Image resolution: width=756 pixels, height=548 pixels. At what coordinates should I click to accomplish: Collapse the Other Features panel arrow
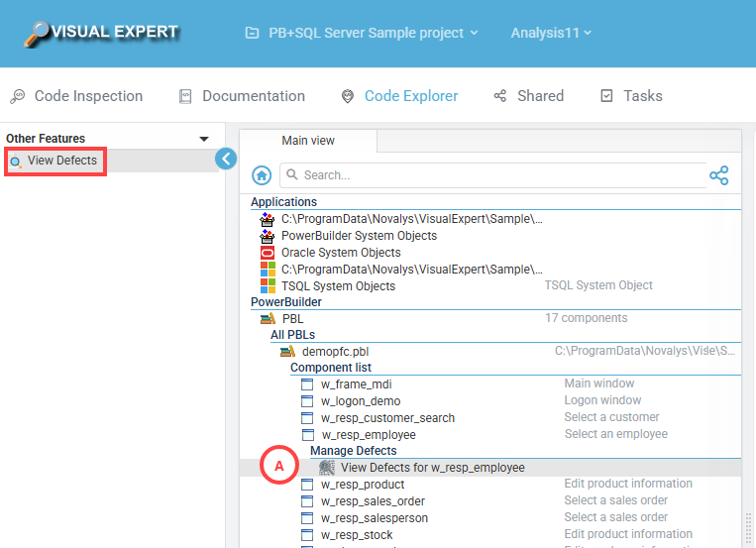click(204, 139)
